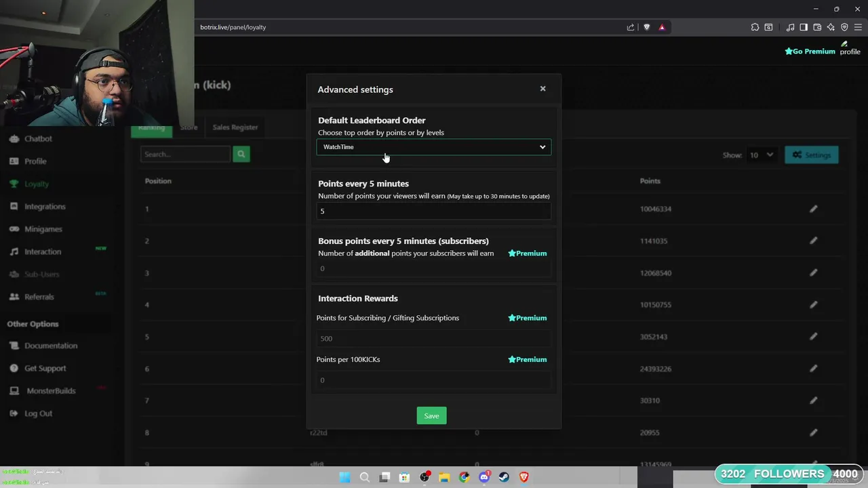Screen dimensions: 868x488
Task: Open OBS Studio from the taskbar
Action: tap(425, 477)
